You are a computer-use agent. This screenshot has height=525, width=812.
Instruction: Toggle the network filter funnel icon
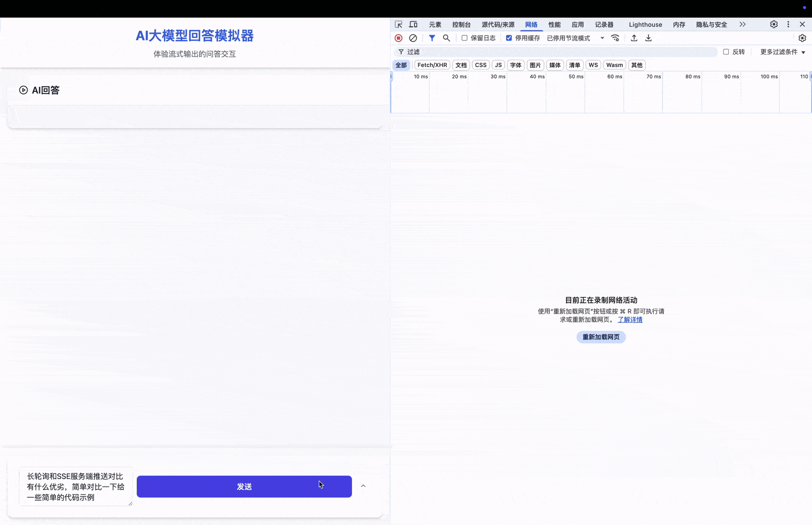tap(432, 38)
